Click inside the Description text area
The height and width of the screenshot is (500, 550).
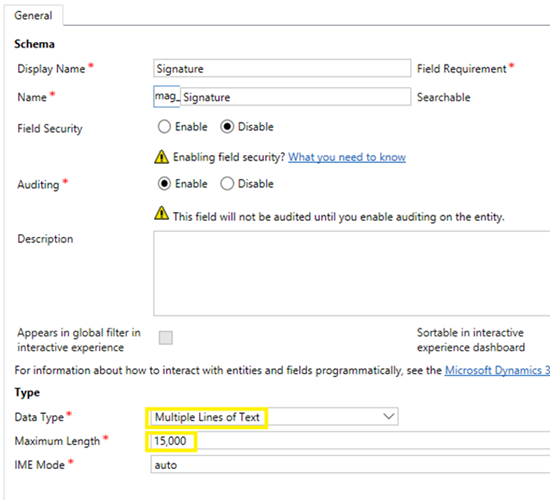[x=351, y=273]
